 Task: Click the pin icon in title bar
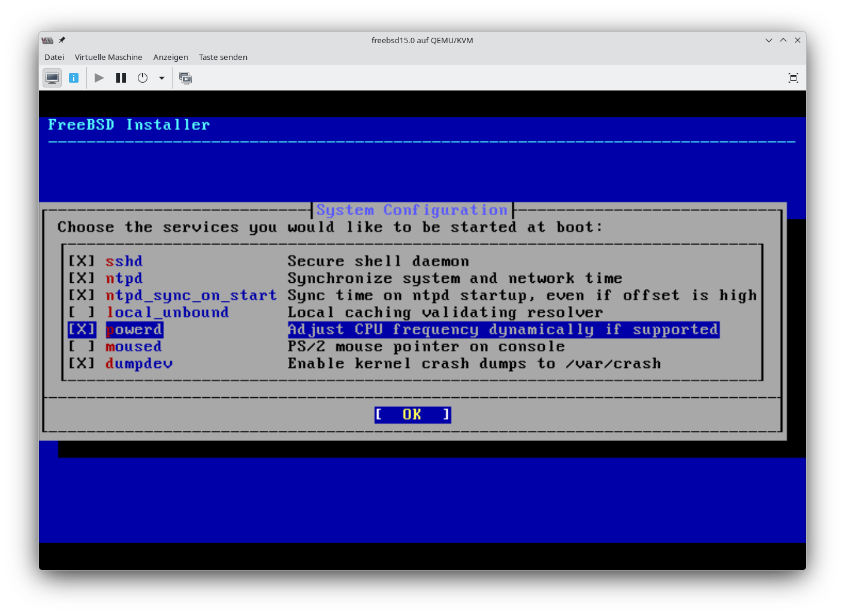[x=62, y=40]
